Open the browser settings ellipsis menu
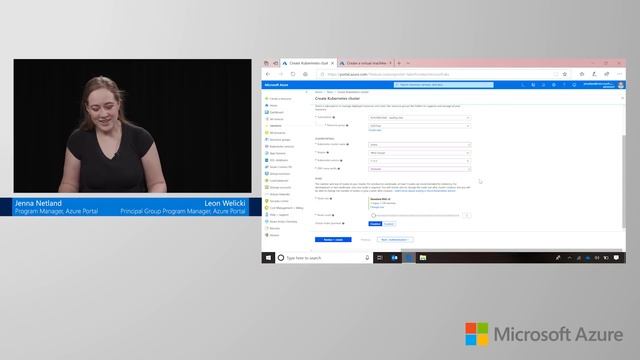640x360 pixels. click(619, 74)
